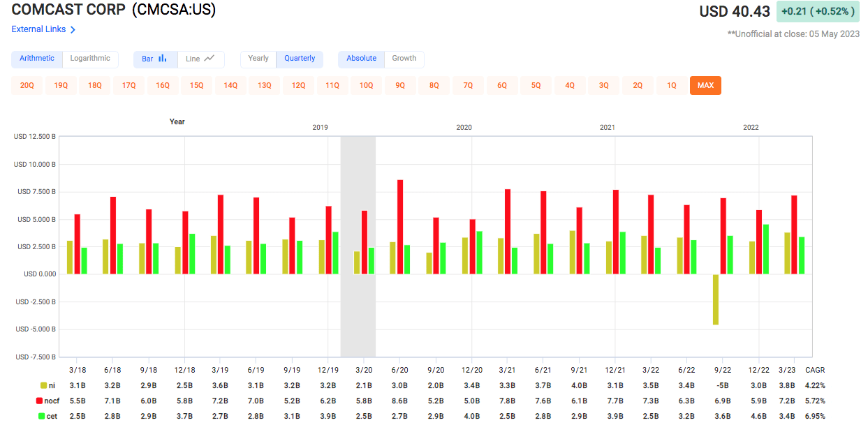Click the MAX range button
This screenshot has height=432, width=868.
[x=705, y=84]
